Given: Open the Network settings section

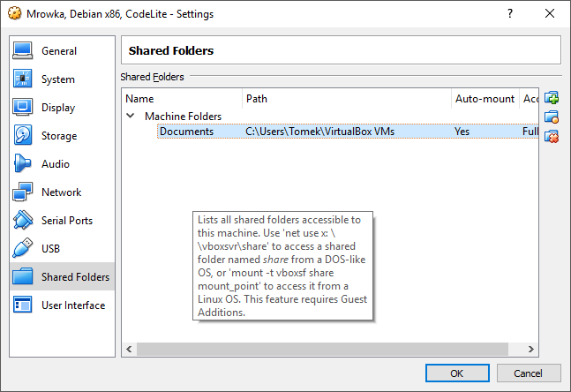Looking at the screenshot, I should 61,192.
